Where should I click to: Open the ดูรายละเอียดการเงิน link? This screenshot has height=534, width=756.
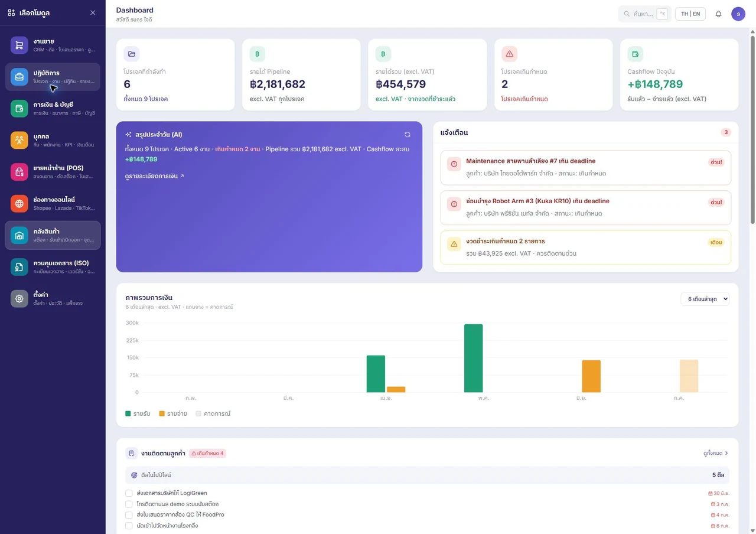[x=155, y=176]
